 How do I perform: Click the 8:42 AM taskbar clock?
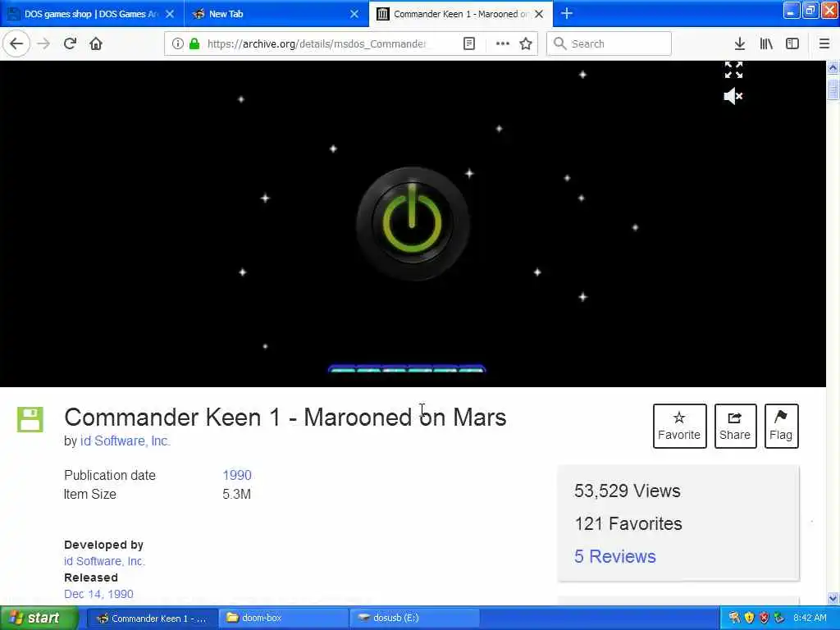click(x=810, y=618)
